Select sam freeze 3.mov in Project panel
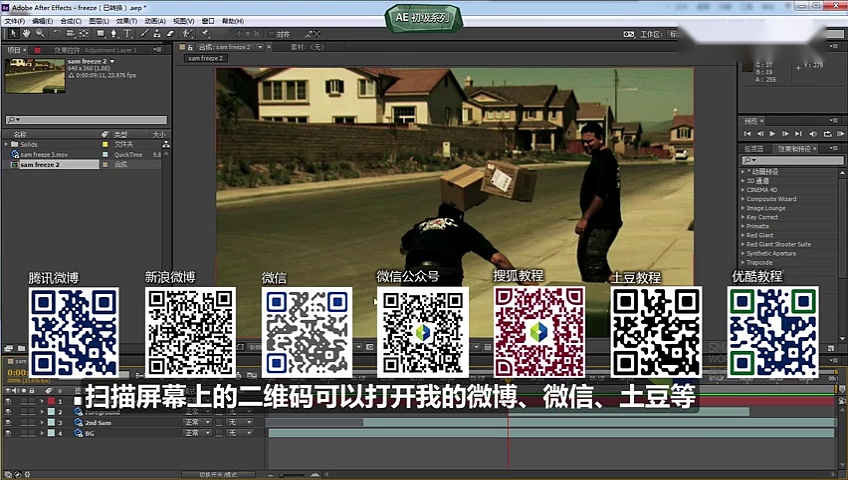 pyautogui.click(x=44, y=155)
